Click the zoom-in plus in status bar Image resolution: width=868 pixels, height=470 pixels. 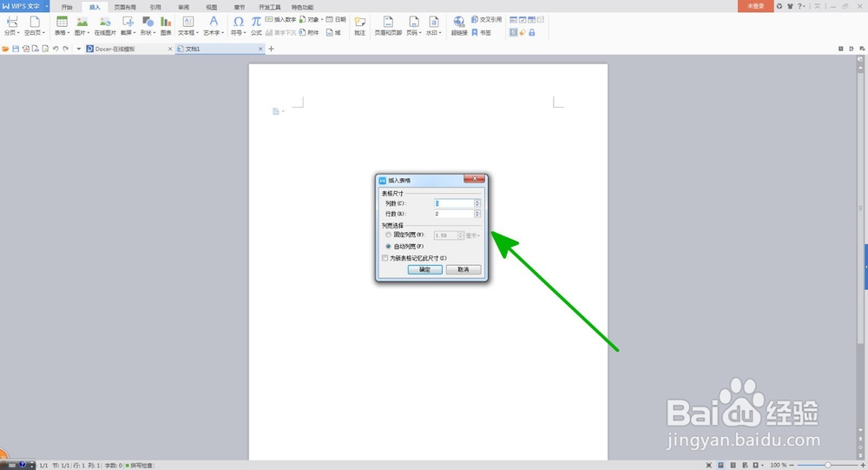coord(863,465)
